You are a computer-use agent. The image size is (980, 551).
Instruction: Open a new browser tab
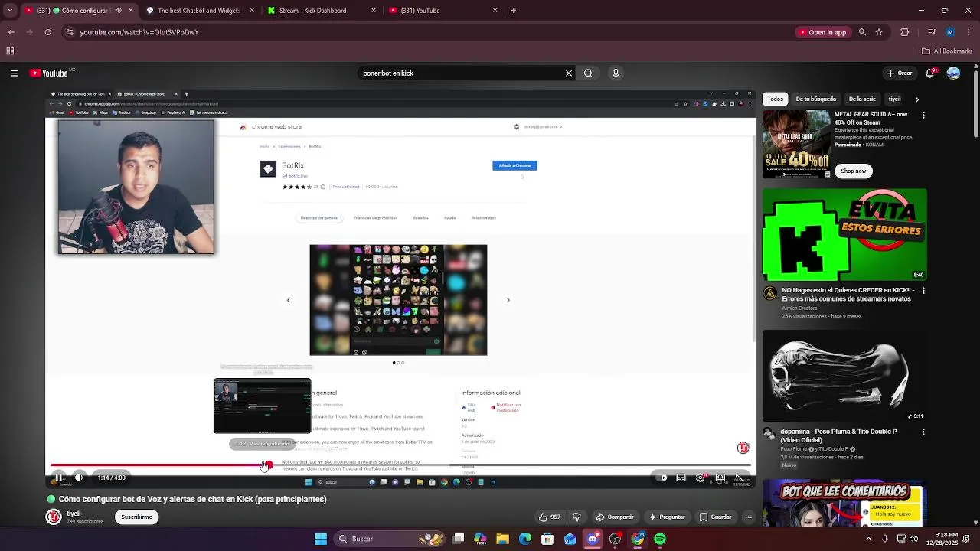click(x=513, y=11)
